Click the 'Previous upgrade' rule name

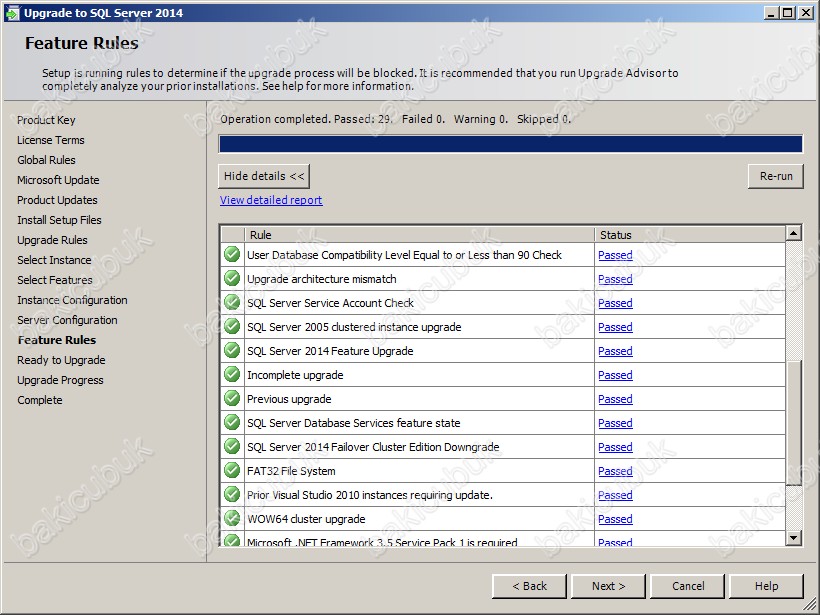click(x=289, y=400)
